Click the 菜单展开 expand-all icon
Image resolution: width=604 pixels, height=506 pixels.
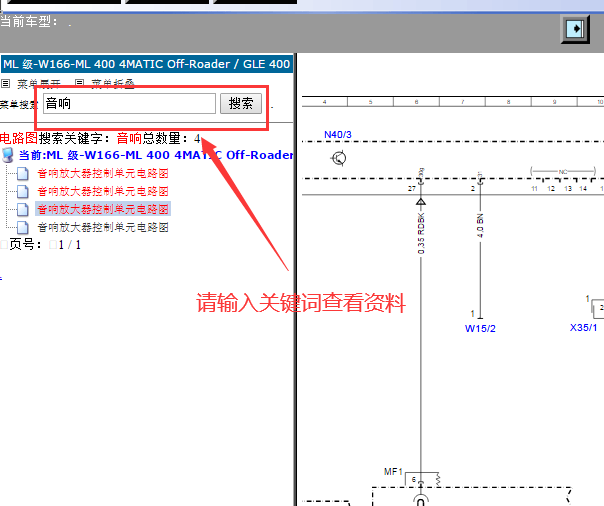click(x=6, y=83)
